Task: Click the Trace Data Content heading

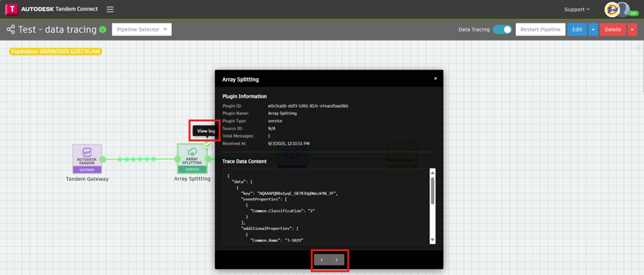Action: tap(244, 162)
